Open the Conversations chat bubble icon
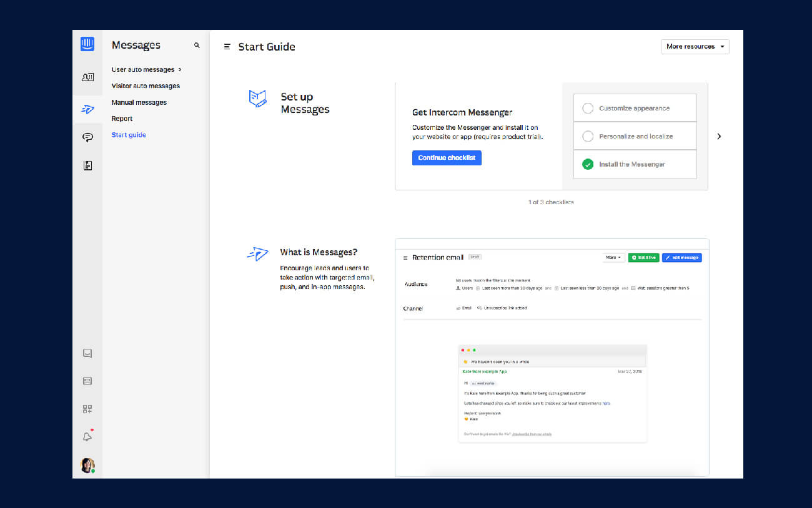Image resolution: width=812 pixels, height=508 pixels. pyautogui.click(x=87, y=137)
